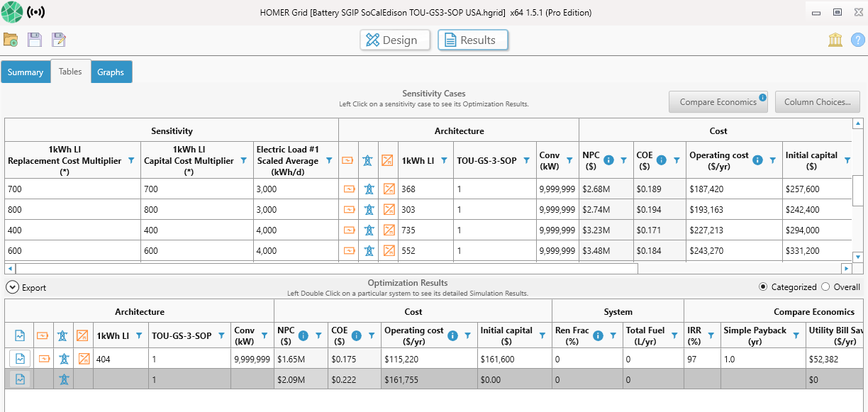Image resolution: width=868 pixels, height=412 pixels.
Task: Open the converter icon in the third sensitivity row
Action: [389, 230]
